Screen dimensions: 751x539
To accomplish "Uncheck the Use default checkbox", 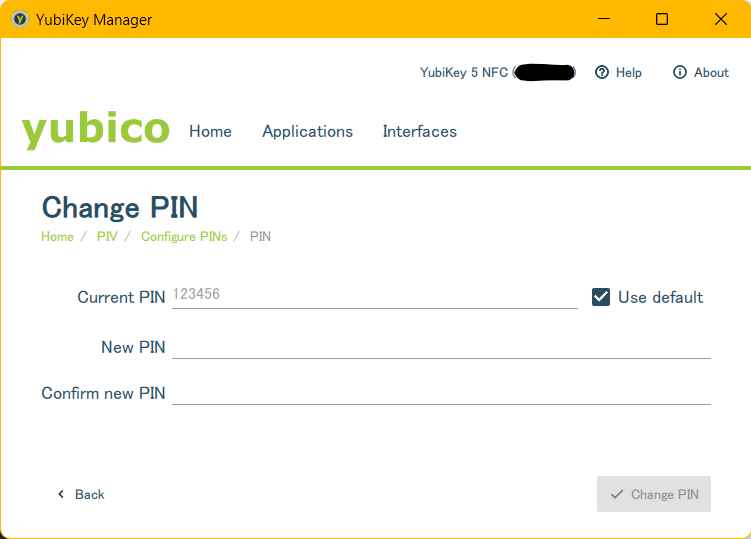I will (x=601, y=297).
